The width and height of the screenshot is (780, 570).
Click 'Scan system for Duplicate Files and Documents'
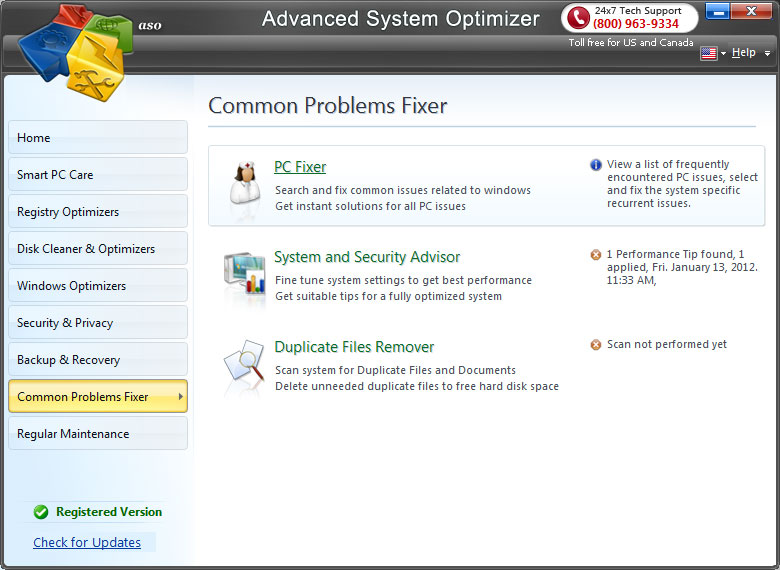tap(395, 370)
